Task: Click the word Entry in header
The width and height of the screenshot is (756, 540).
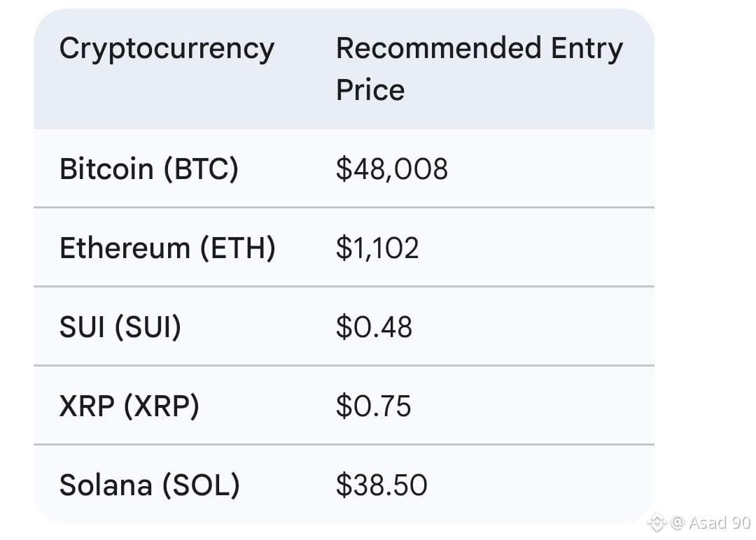Action: (x=587, y=50)
